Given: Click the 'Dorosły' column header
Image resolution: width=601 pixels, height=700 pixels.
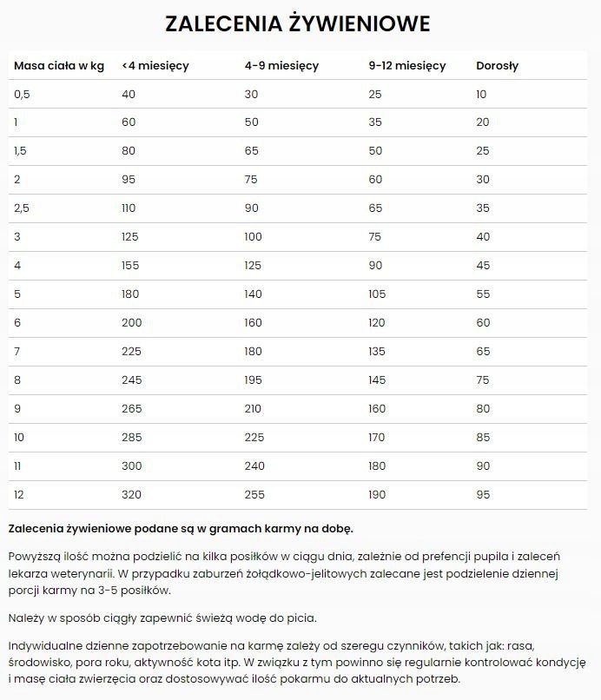Looking at the screenshot, I should click(498, 66).
